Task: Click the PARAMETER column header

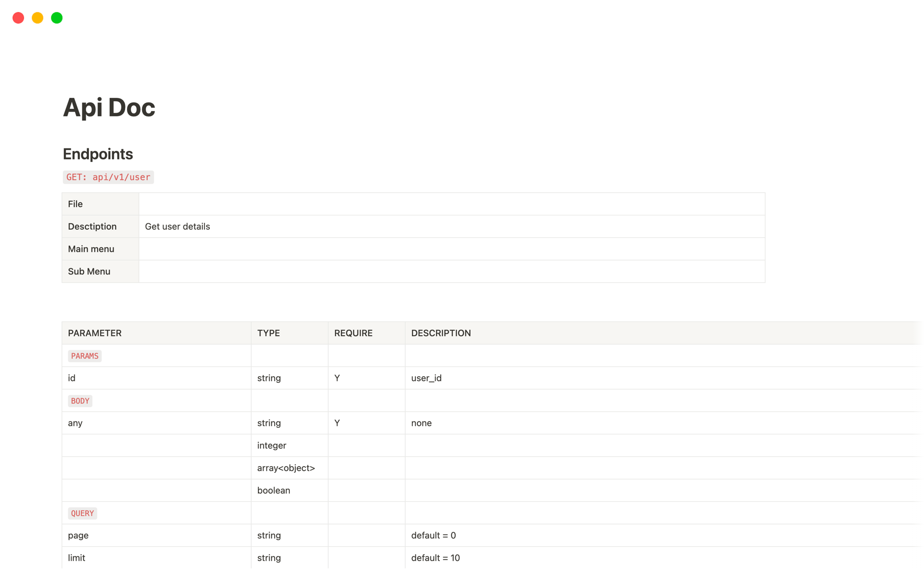Action: click(x=95, y=333)
